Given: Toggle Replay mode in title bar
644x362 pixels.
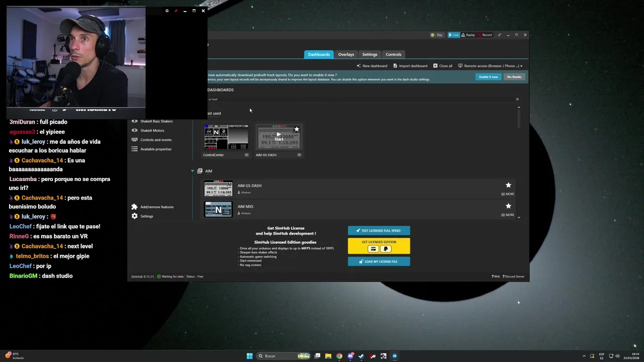Looking at the screenshot, I should (x=468, y=35).
